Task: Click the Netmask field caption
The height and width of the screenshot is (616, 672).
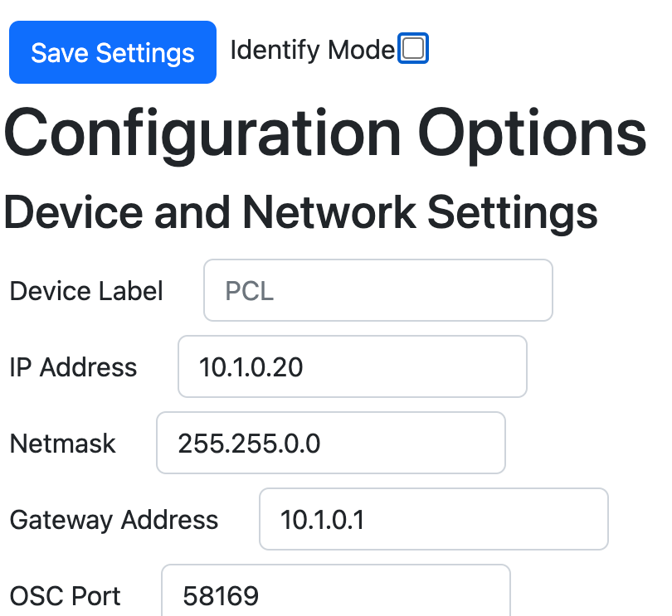Action: 62,444
